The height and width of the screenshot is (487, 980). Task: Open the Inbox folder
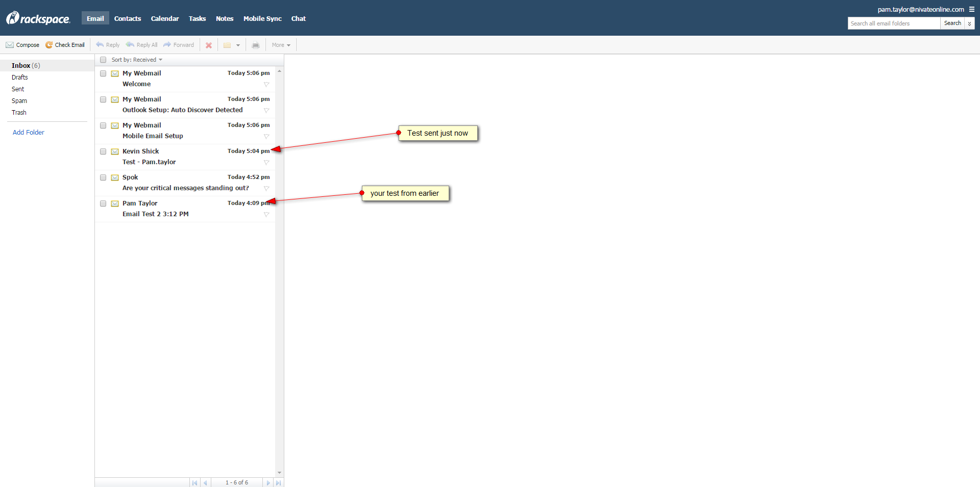click(x=47, y=65)
